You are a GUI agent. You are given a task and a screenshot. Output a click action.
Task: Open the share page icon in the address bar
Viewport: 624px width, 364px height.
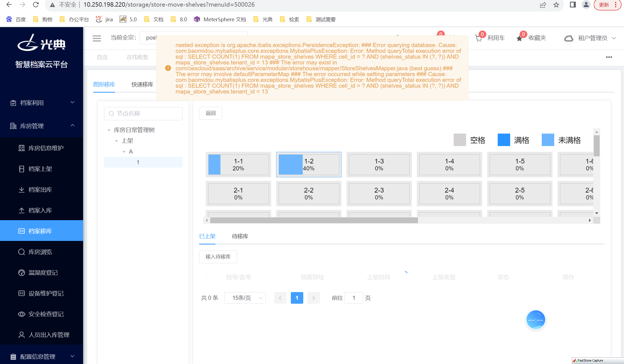(543, 5)
